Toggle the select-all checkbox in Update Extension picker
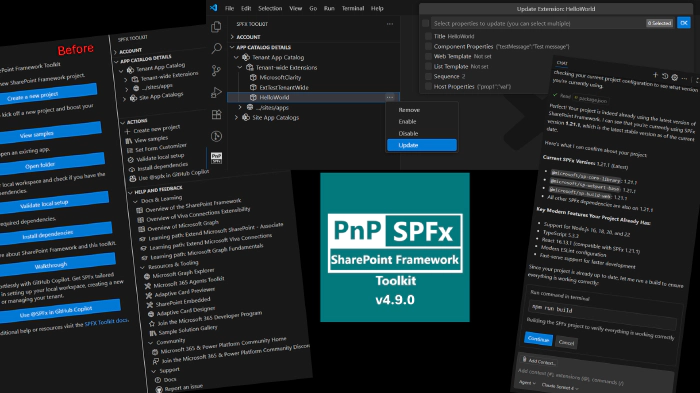Screen dimensions: 700x393 425,23
